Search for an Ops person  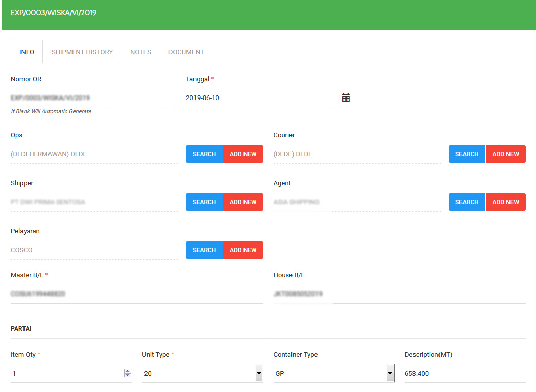[x=204, y=154]
